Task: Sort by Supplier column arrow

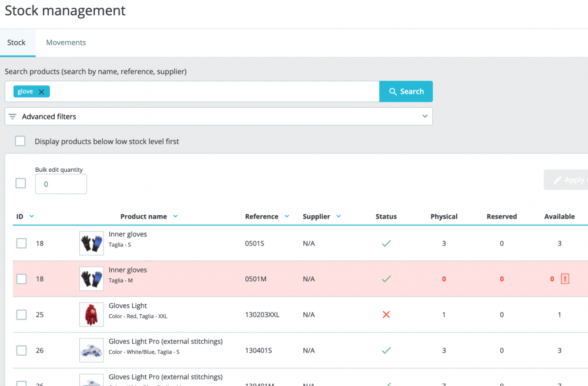Action: [339, 217]
